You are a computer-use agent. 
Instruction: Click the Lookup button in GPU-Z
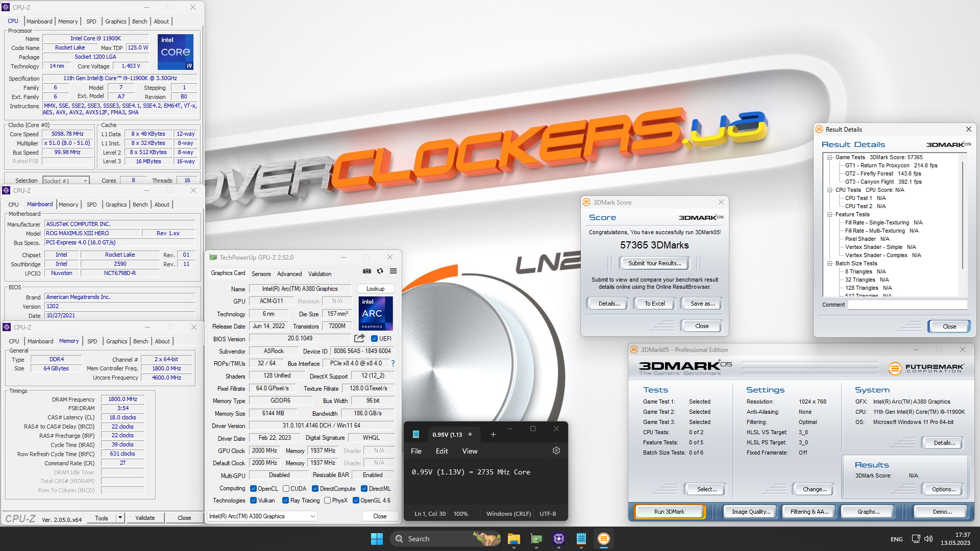coord(375,289)
